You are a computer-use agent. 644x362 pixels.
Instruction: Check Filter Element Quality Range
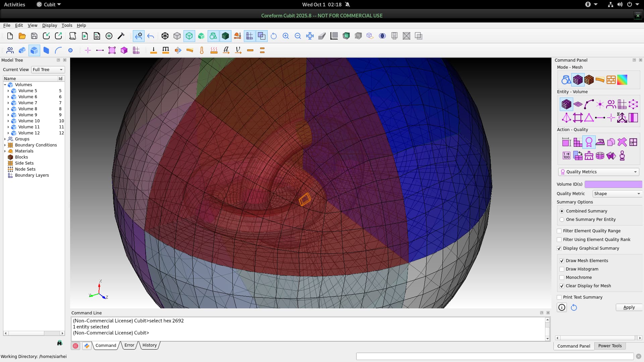click(x=559, y=231)
